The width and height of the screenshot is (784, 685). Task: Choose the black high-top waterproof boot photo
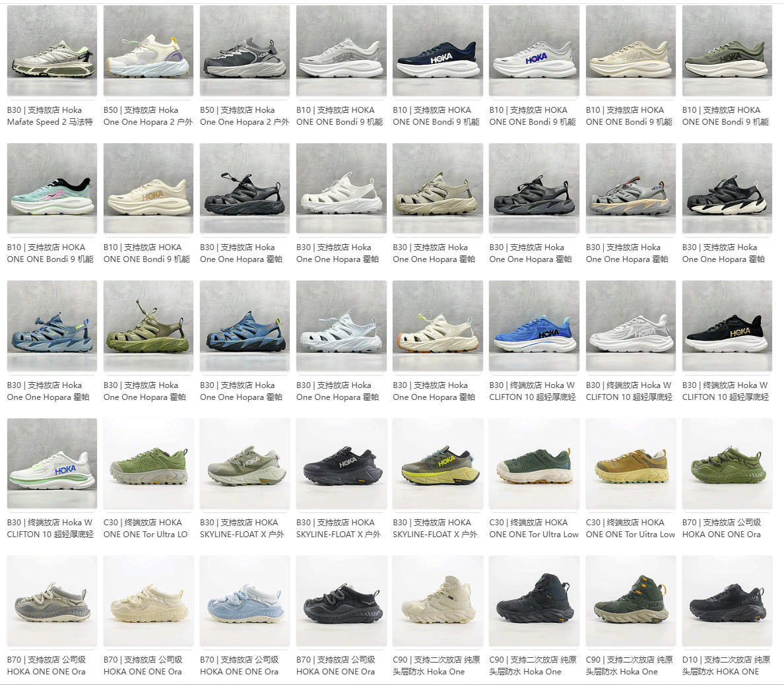tap(534, 601)
